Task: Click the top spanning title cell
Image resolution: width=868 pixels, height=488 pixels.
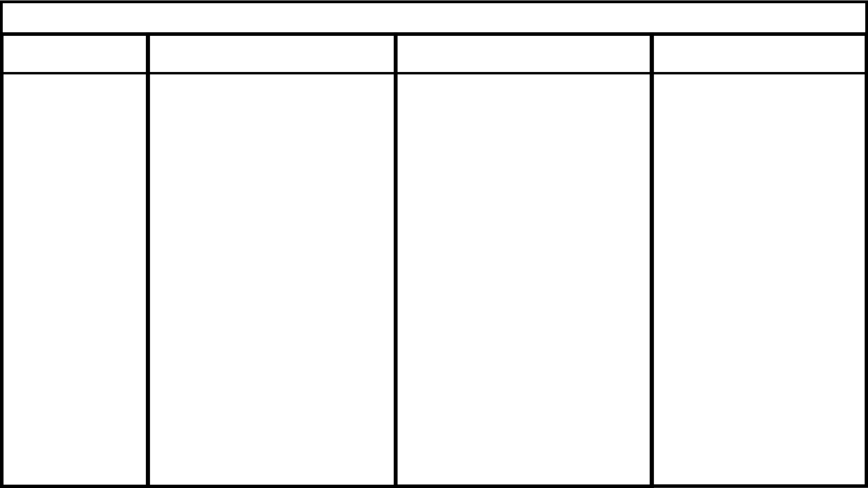Action: 434,17
